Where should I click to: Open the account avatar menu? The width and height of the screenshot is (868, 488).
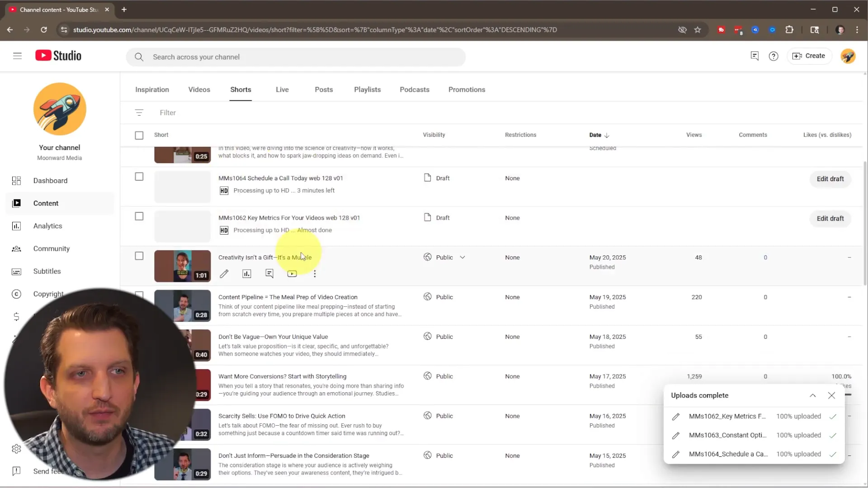point(848,56)
